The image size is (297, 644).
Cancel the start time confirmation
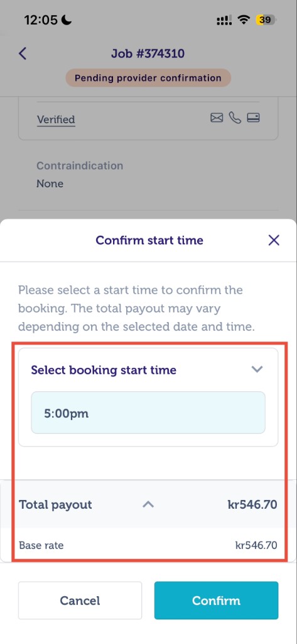(80, 601)
